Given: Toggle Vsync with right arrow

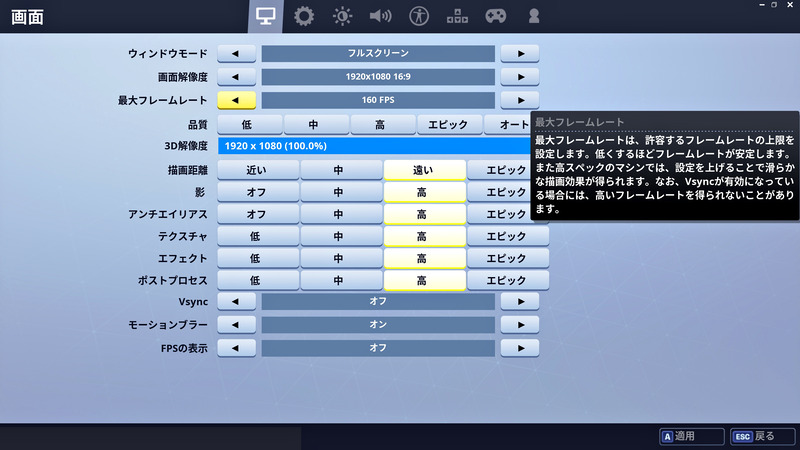Looking at the screenshot, I should 520,302.
